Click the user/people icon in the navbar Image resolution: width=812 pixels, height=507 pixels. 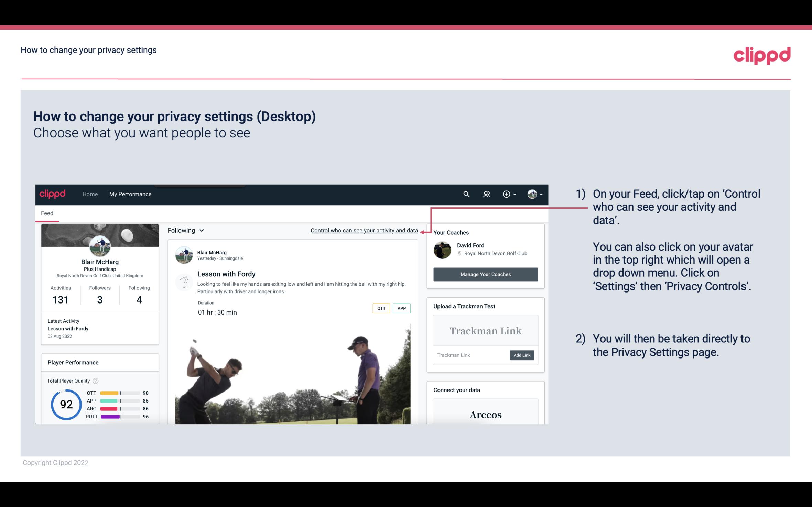tap(487, 194)
